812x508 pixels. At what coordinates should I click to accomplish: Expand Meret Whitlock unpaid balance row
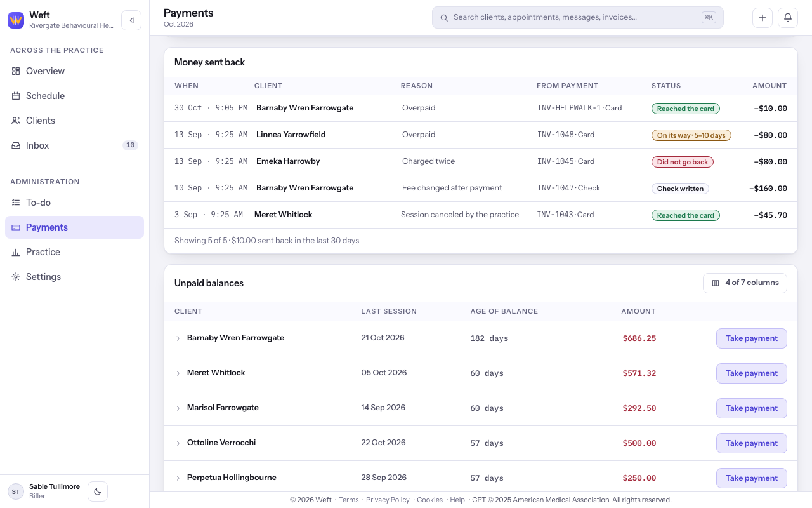[x=178, y=373]
